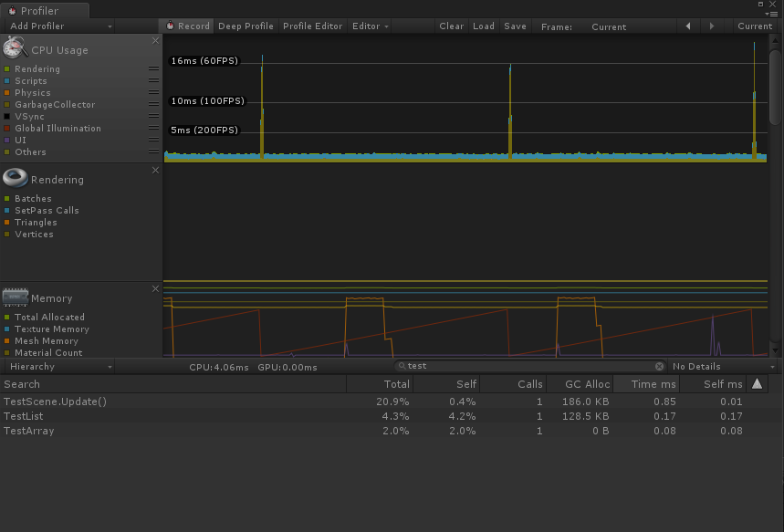This screenshot has height=532, width=784.
Task: Click the Physics reorder handle
Action: tap(153, 92)
